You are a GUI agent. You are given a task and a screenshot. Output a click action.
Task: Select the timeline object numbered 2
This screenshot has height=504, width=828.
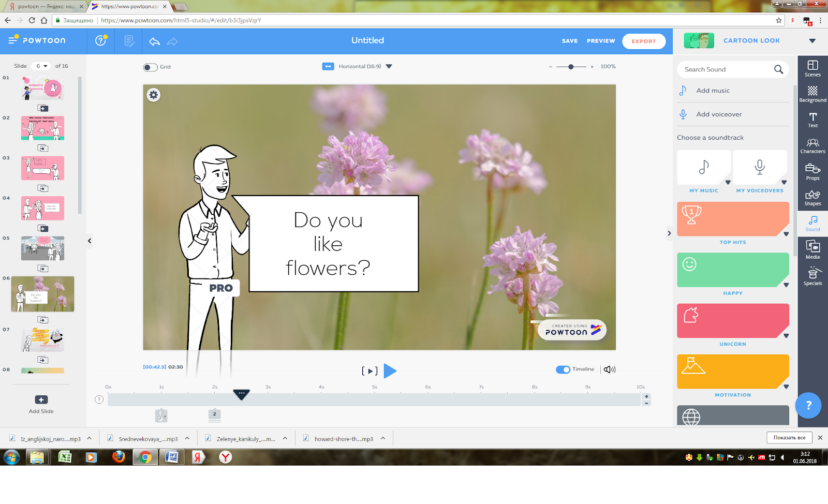point(214,414)
